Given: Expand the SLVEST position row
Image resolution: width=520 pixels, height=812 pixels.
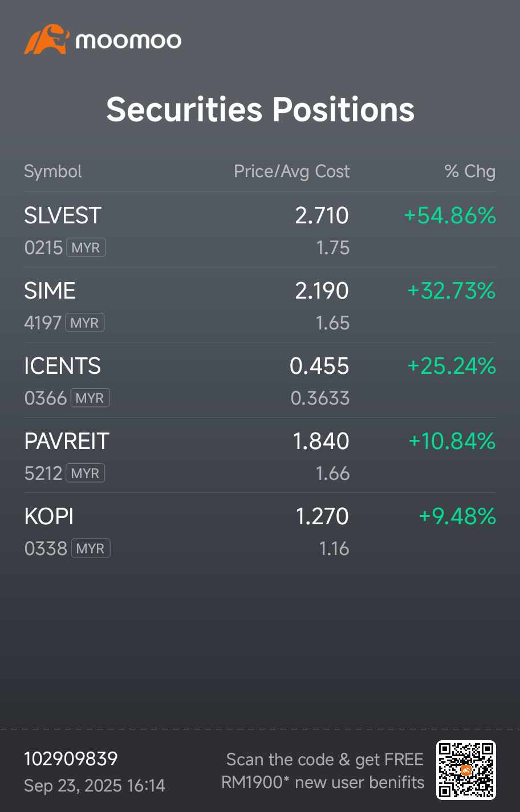Looking at the screenshot, I should [x=260, y=228].
